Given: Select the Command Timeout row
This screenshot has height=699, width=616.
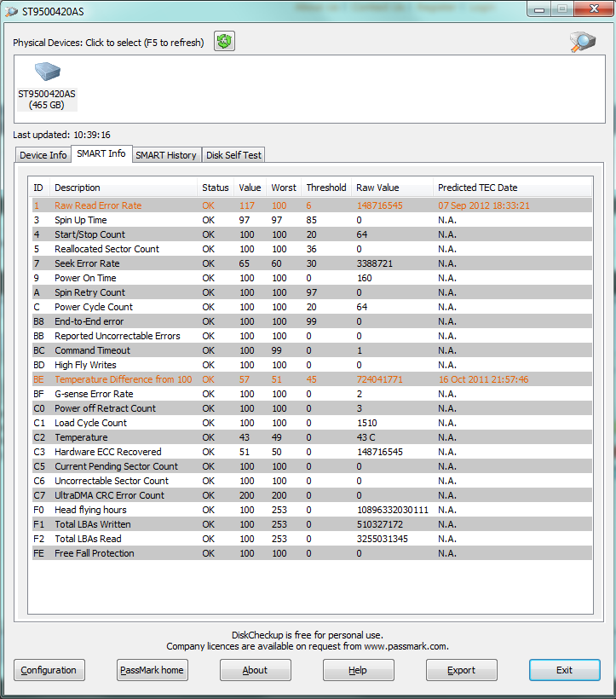Looking at the screenshot, I should (x=312, y=350).
